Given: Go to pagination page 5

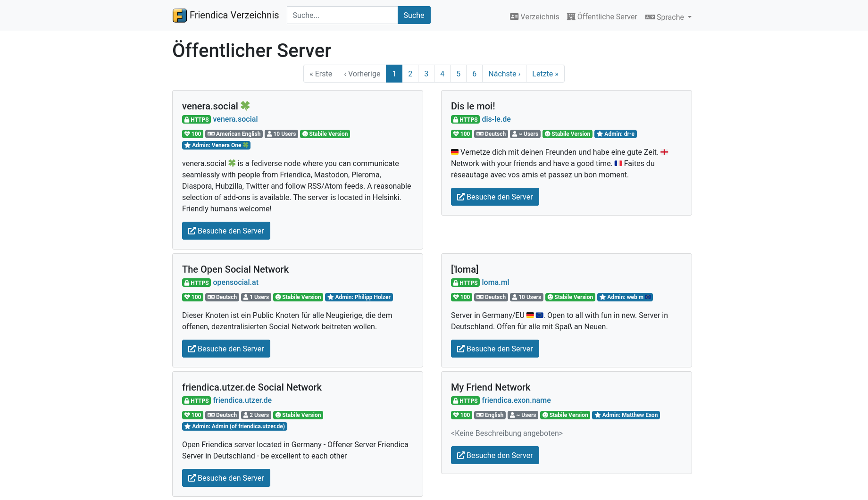Looking at the screenshot, I should (459, 74).
